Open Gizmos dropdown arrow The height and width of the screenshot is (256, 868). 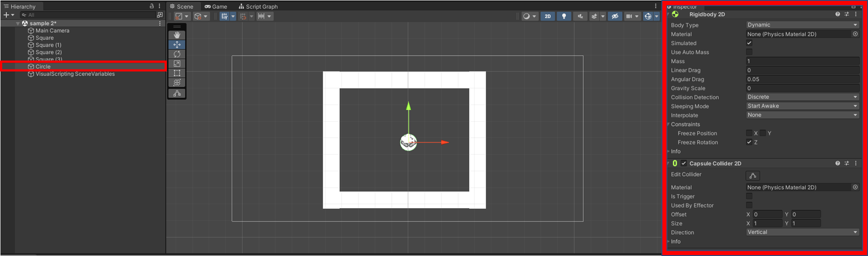point(656,16)
